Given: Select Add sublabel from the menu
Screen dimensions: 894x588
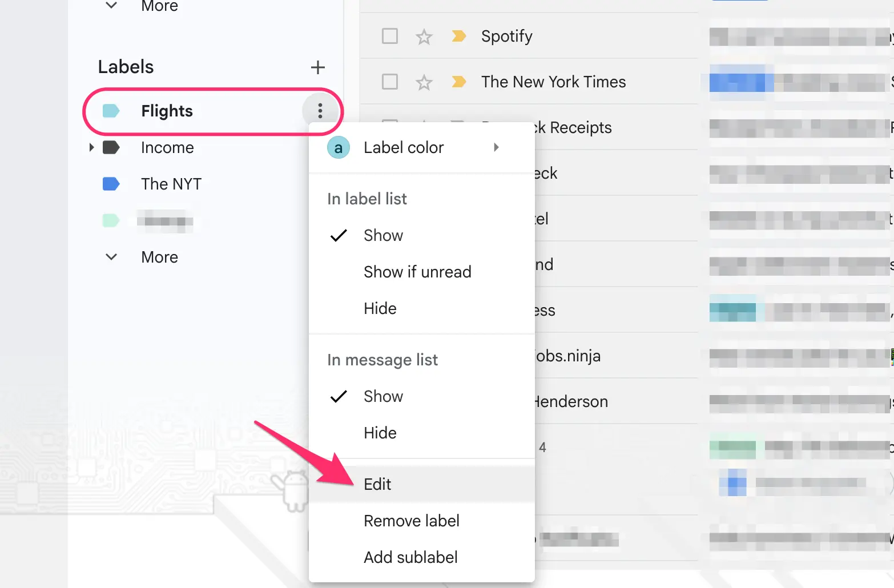Looking at the screenshot, I should 410,557.
